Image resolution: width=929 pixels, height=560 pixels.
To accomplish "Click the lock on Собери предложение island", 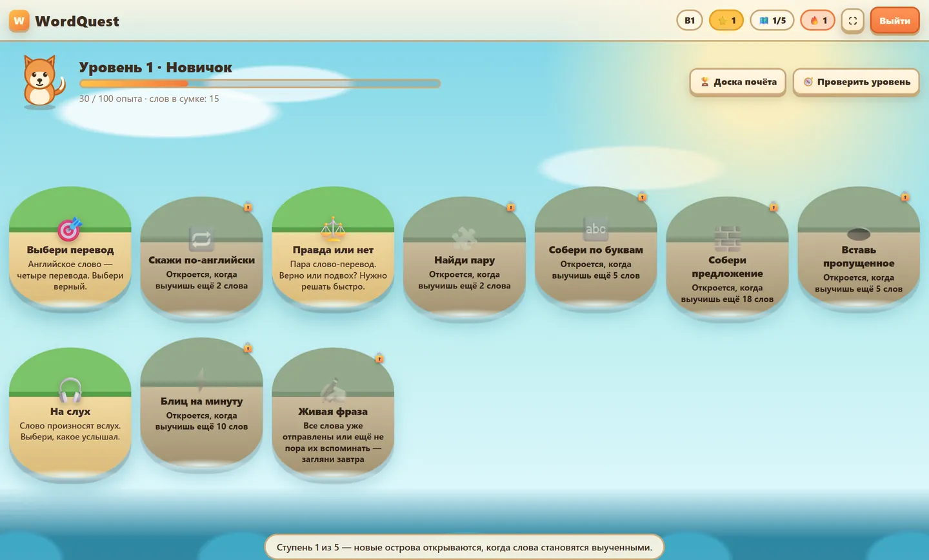I will [774, 207].
